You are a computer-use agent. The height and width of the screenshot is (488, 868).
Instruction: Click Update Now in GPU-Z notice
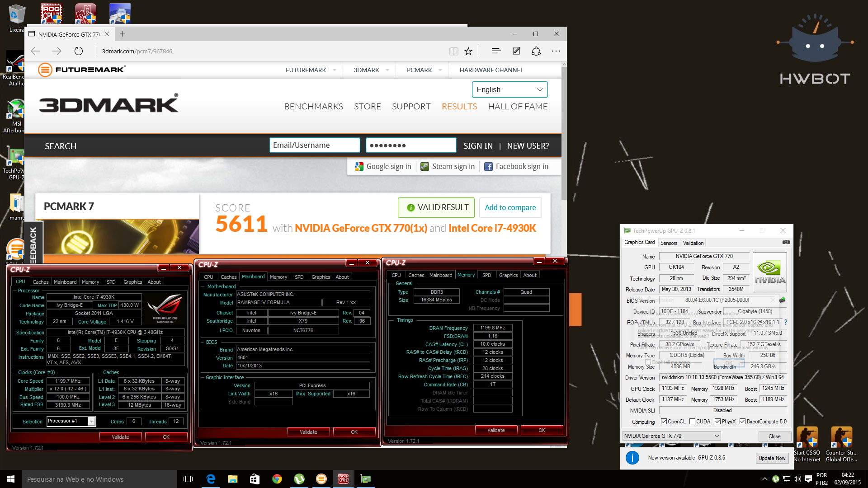pyautogui.click(x=772, y=458)
